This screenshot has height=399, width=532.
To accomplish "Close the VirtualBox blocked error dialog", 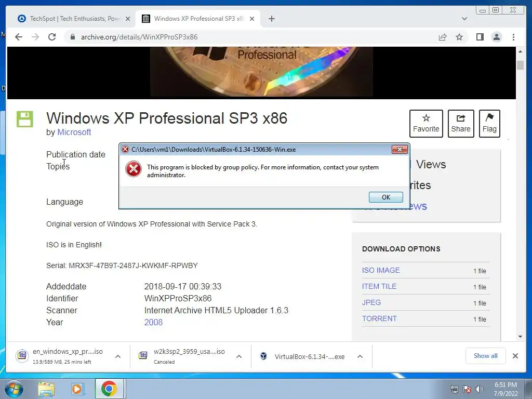I will point(400,149).
